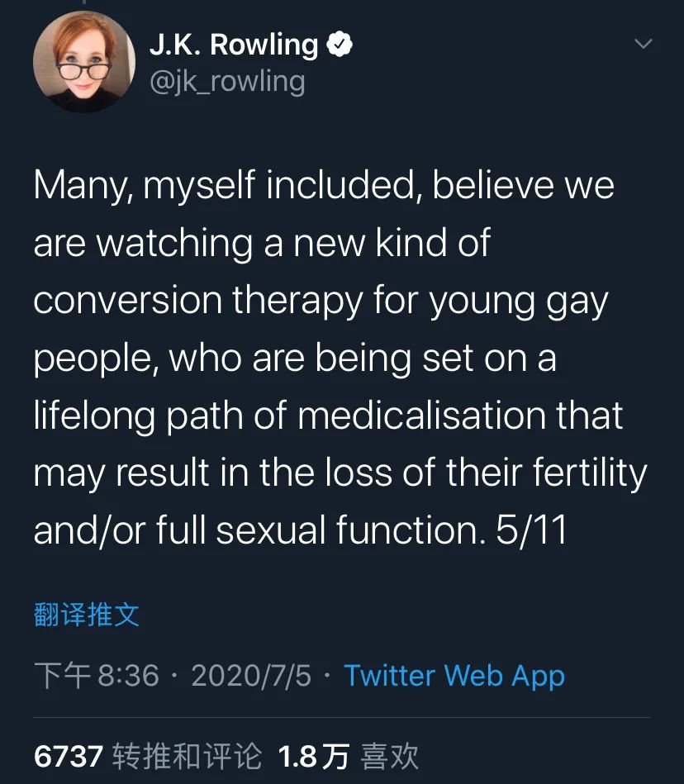
Task: Translate the tweet via 翻译推文
Action: [87, 615]
